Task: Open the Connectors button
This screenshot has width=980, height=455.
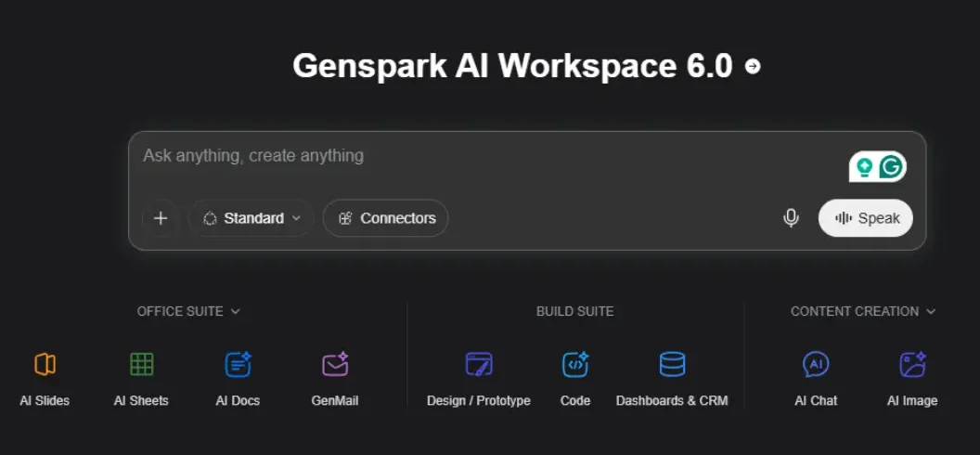Action: 386,218
